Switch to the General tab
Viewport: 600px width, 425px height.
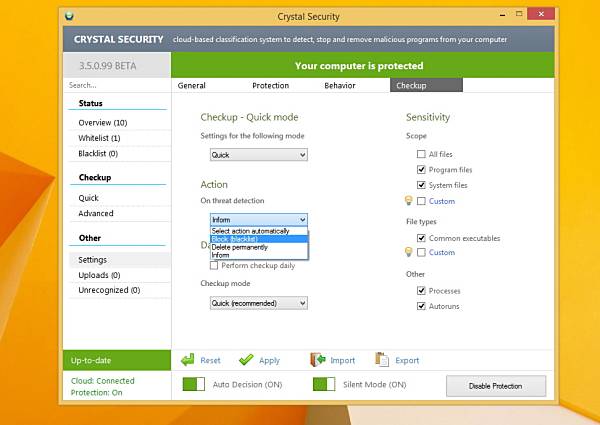point(191,85)
